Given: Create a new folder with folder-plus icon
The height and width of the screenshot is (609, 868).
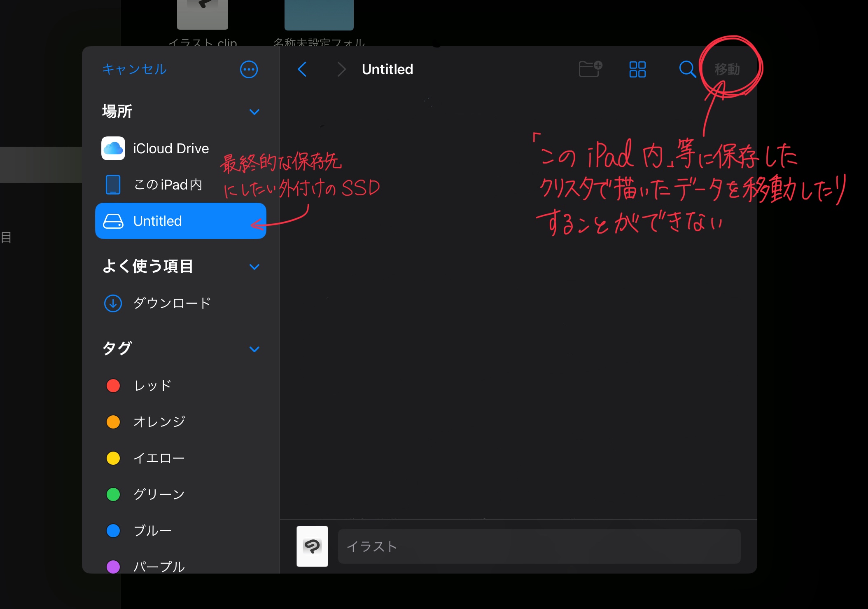Looking at the screenshot, I should (590, 69).
